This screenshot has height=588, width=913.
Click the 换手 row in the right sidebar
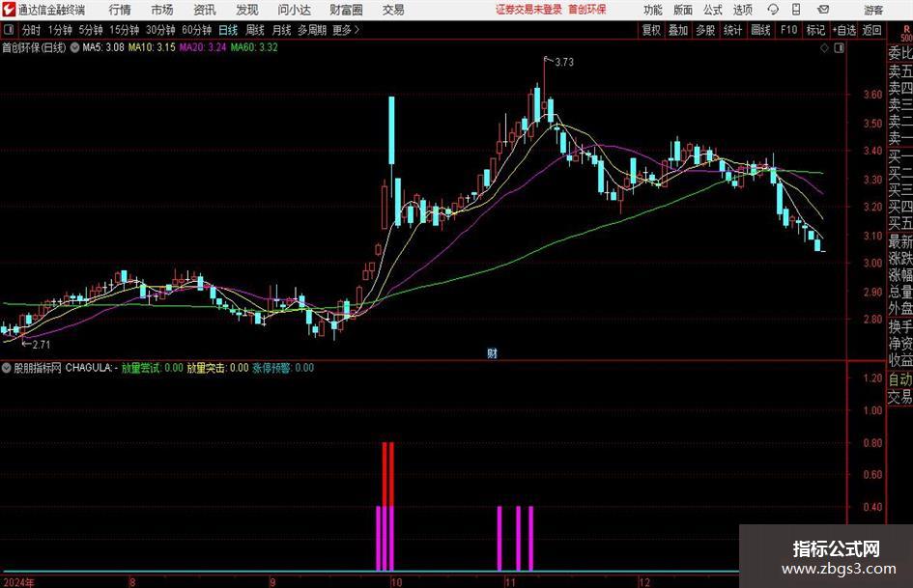click(x=900, y=326)
